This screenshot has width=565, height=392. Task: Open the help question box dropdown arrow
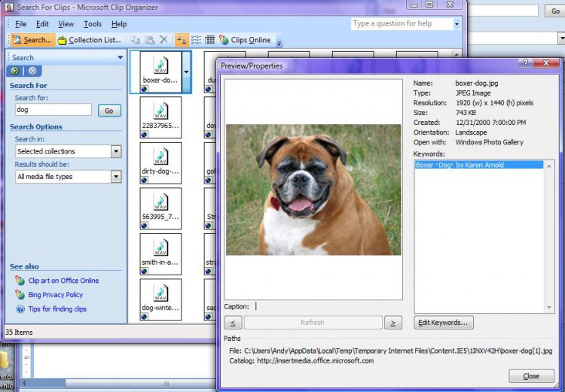point(457,24)
